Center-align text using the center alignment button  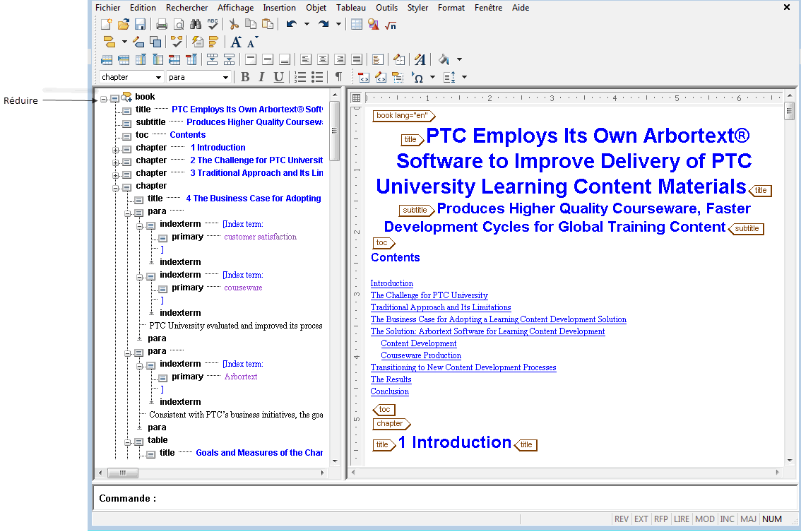[322, 59]
